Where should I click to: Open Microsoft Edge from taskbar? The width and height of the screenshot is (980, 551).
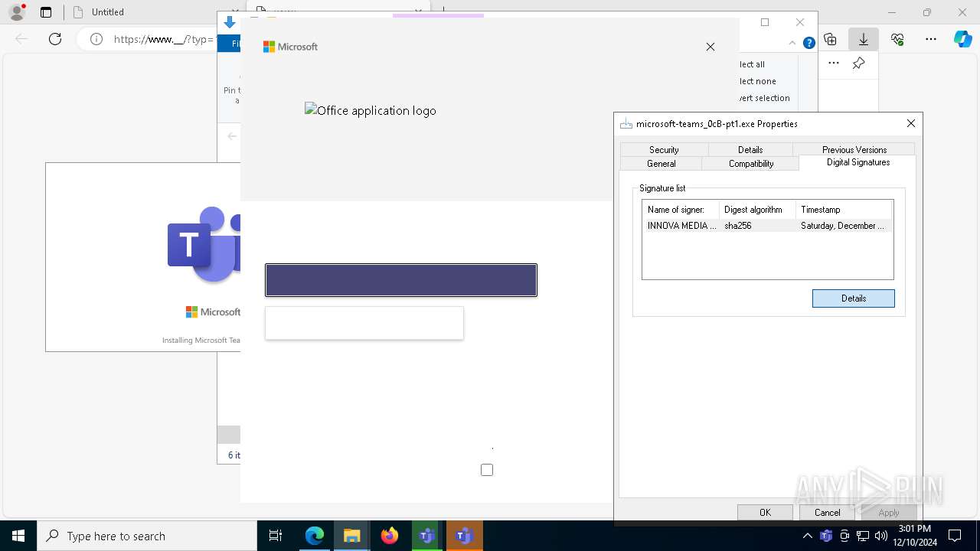point(315,536)
